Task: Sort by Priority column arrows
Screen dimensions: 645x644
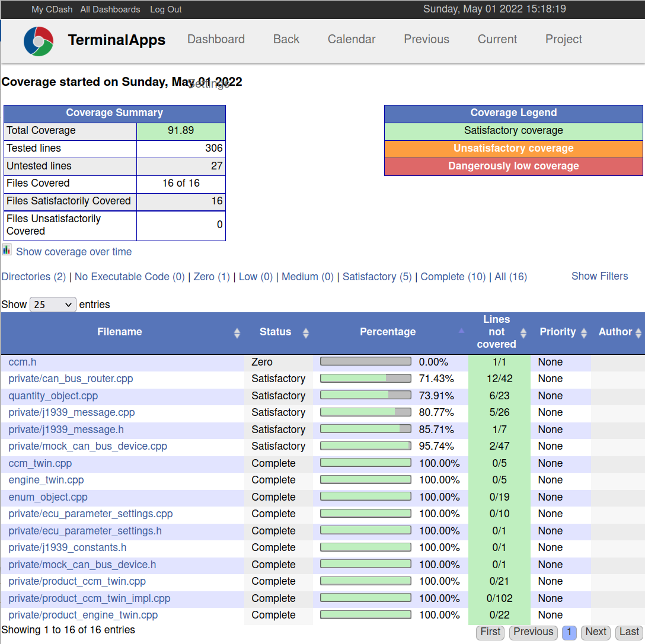Action: point(584,333)
